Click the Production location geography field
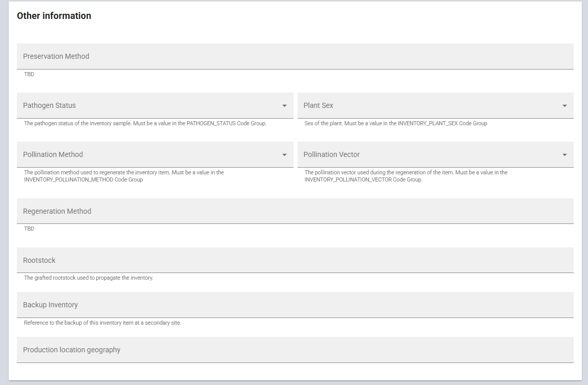This screenshot has height=385, width=588. [x=295, y=350]
